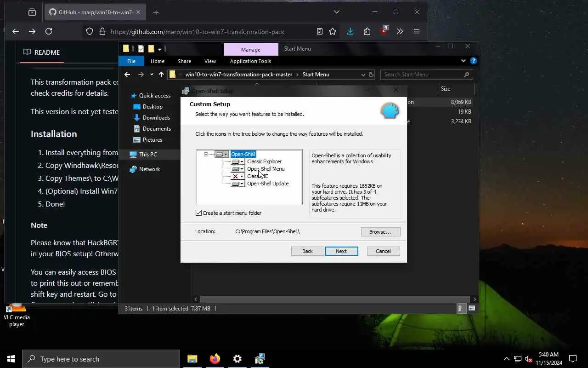The width and height of the screenshot is (588, 368).
Task: Open the Windows Start button
Action: pos(11,359)
